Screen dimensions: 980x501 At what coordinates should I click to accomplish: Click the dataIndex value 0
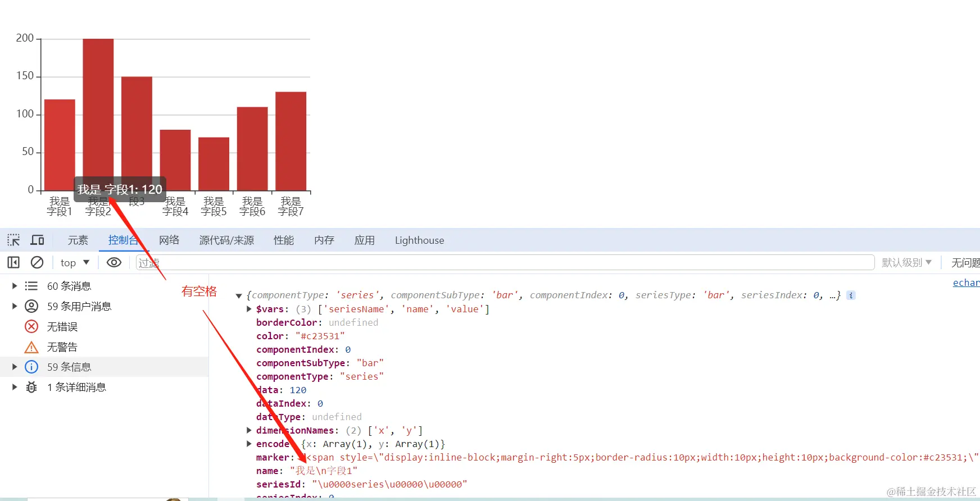click(x=320, y=403)
